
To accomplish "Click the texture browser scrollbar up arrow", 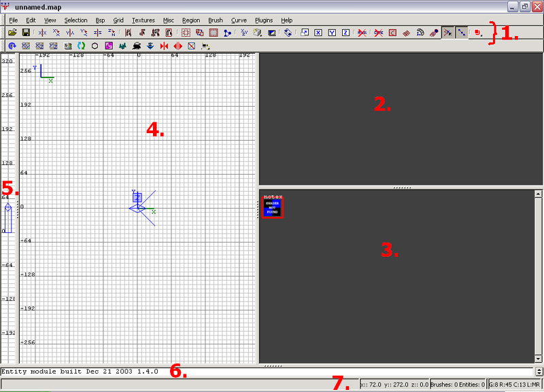I will [538, 194].
